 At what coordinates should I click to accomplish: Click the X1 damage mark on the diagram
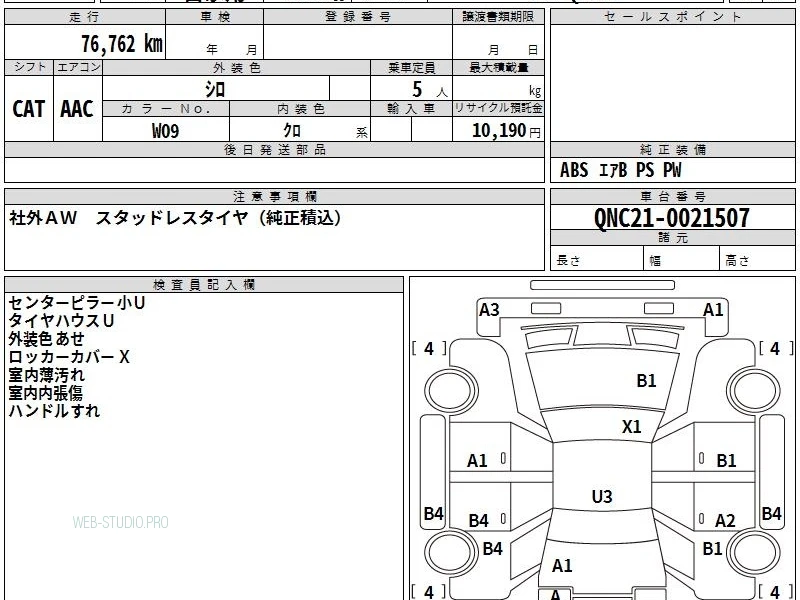[x=632, y=427]
